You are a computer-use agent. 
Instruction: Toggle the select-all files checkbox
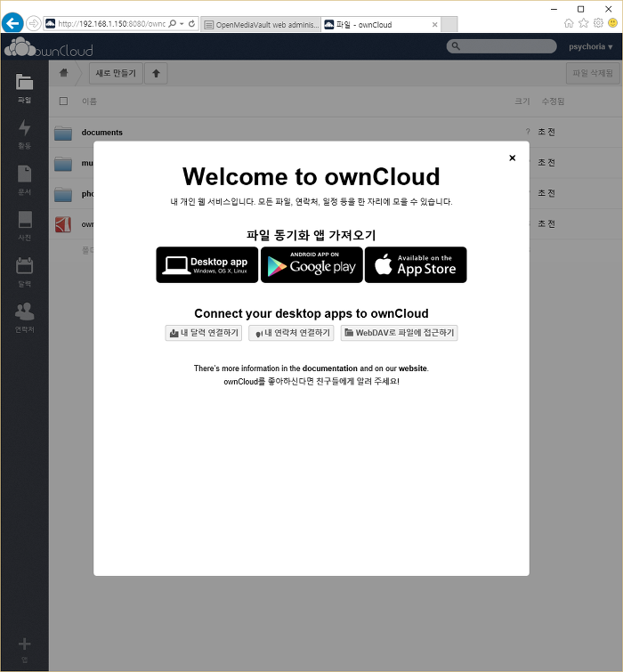[x=63, y=101]
